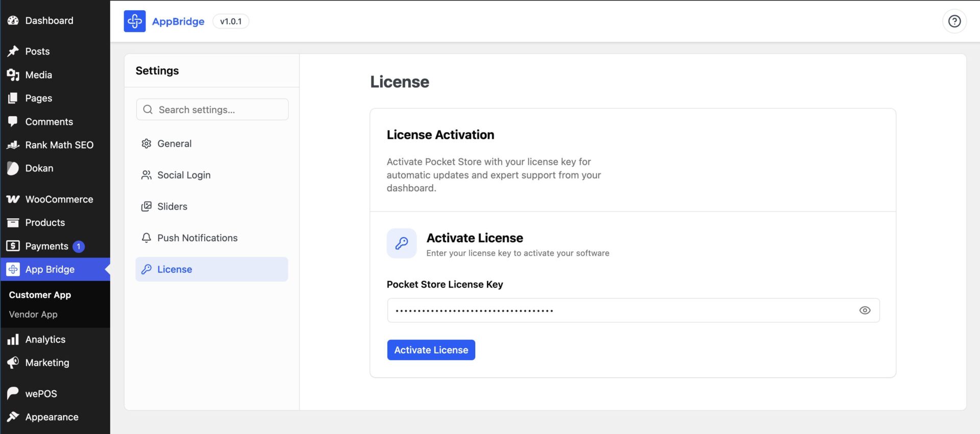Open the Analytics menu
Image resolution: width=980 pixels, height=434 pixels.
[55, 339]
